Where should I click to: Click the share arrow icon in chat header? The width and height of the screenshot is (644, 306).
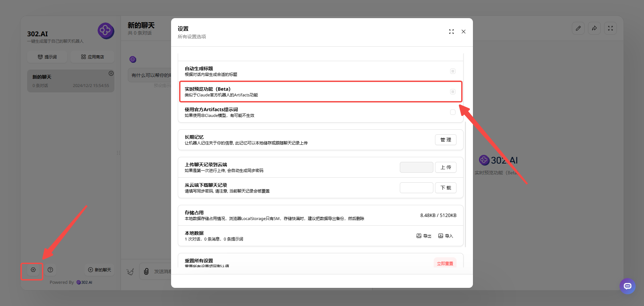point(594,28)
